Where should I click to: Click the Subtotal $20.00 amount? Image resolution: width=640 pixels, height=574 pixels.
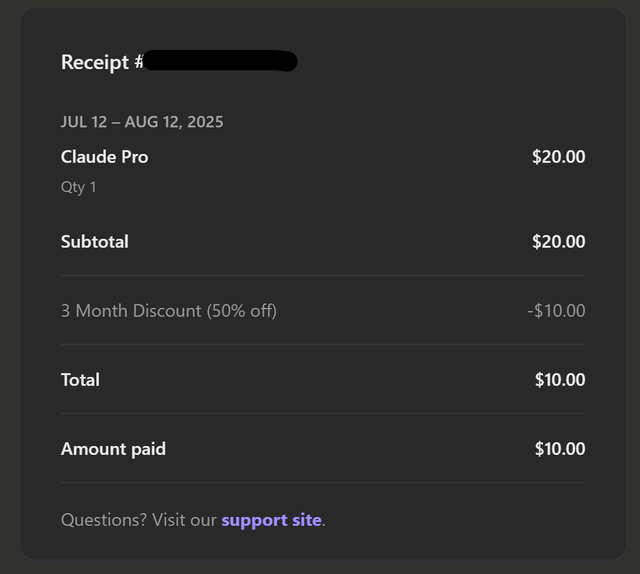pyautogui.click(x=558, y=242)
